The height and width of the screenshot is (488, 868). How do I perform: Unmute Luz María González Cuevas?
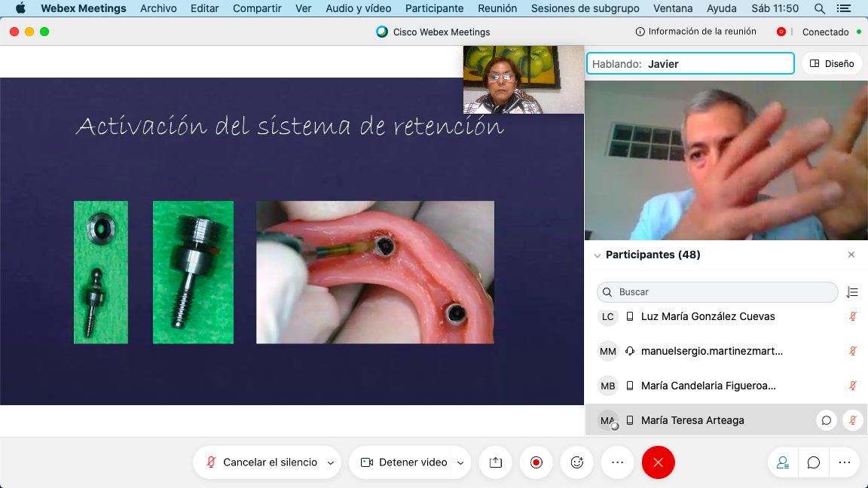tap(852, 317)
